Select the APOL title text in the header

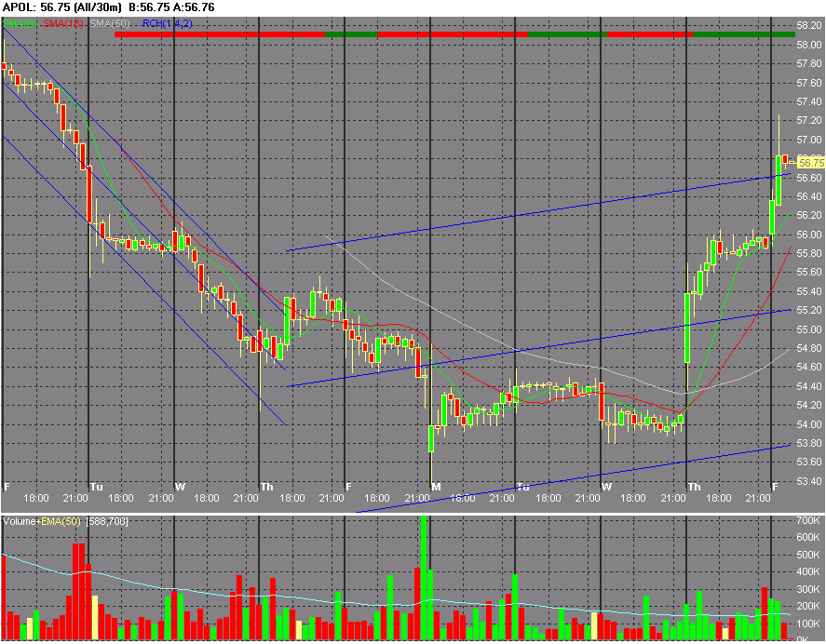pos(17,7)
